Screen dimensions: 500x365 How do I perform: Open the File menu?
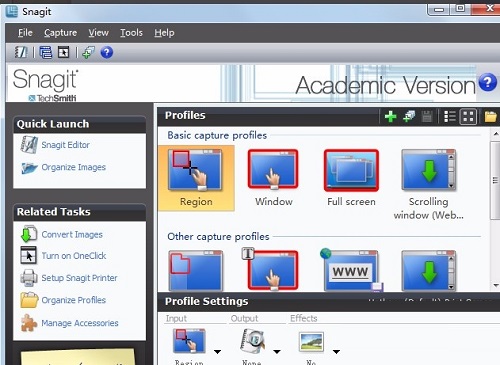25,33
